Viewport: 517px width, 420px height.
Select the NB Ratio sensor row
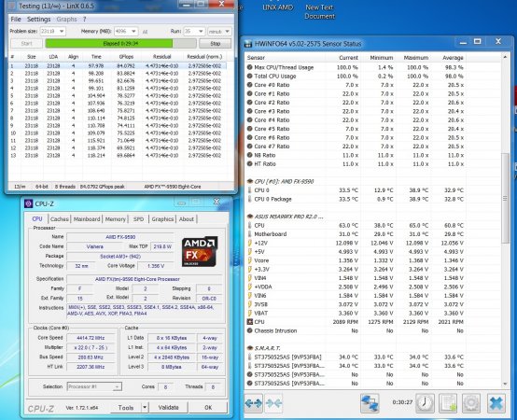(356, 155)
